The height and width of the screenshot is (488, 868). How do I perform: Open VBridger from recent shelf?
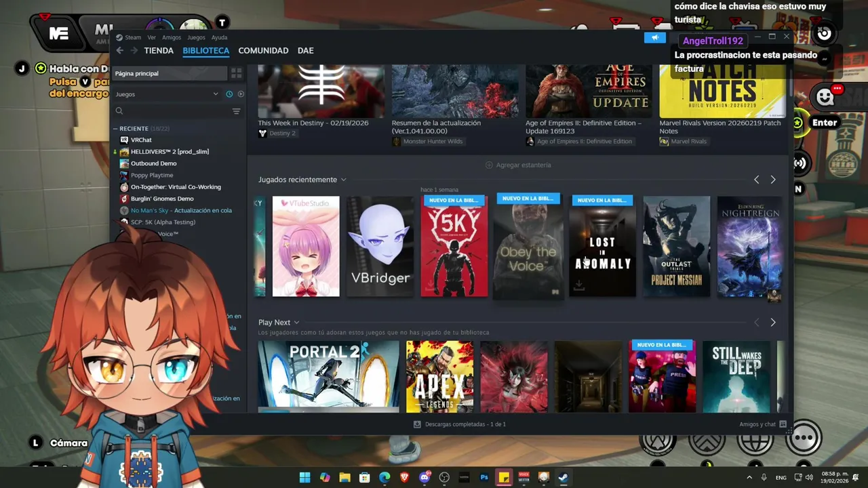click(380, 247)
